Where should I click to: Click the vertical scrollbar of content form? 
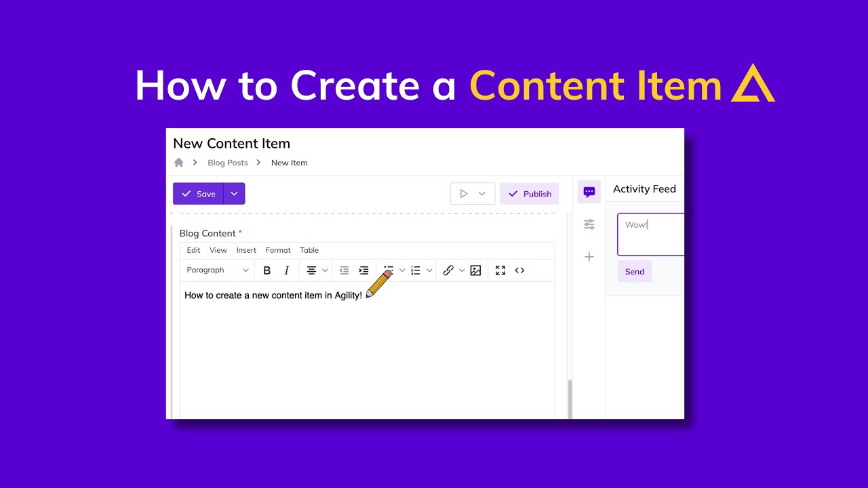click(x=570, y=399)
